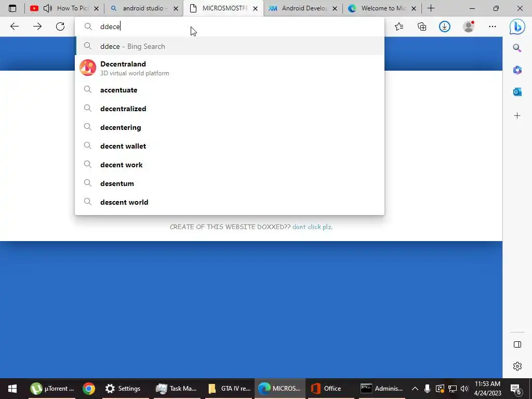The image size is (532, 399).
Task: Open µTorrent from the taskbar
Action: click(x=51, y=389)
